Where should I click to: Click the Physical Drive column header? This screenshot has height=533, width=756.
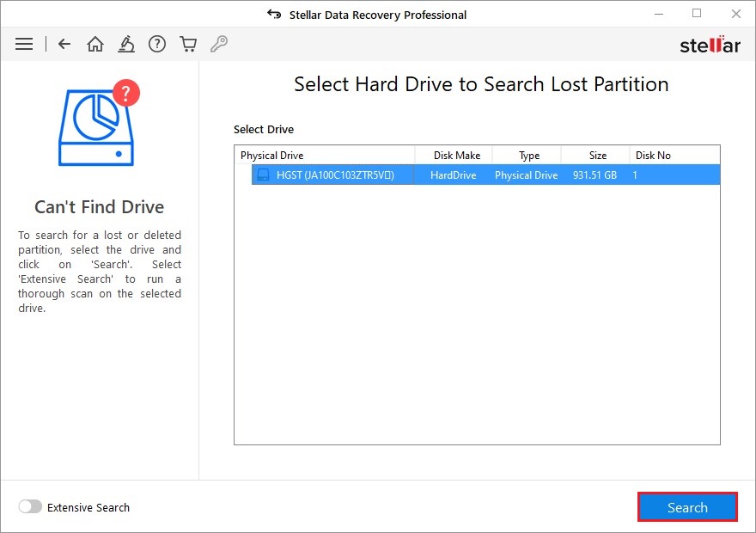point(272,155)
